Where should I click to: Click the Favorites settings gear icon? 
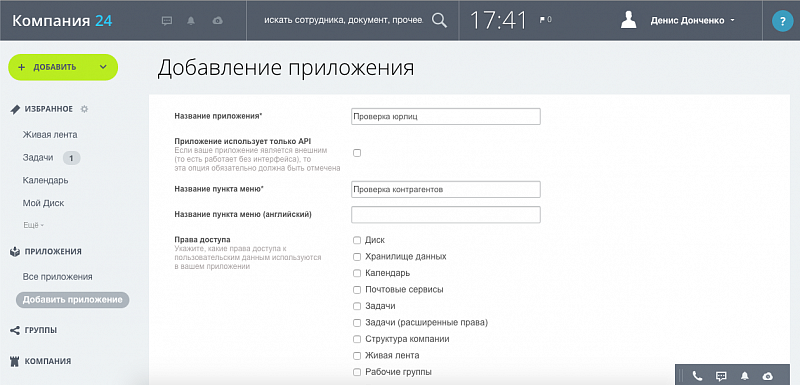[85, 109]
